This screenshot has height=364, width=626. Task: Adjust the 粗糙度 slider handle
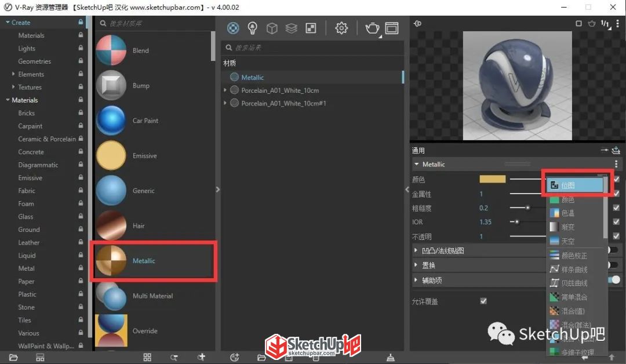(528, 208)
